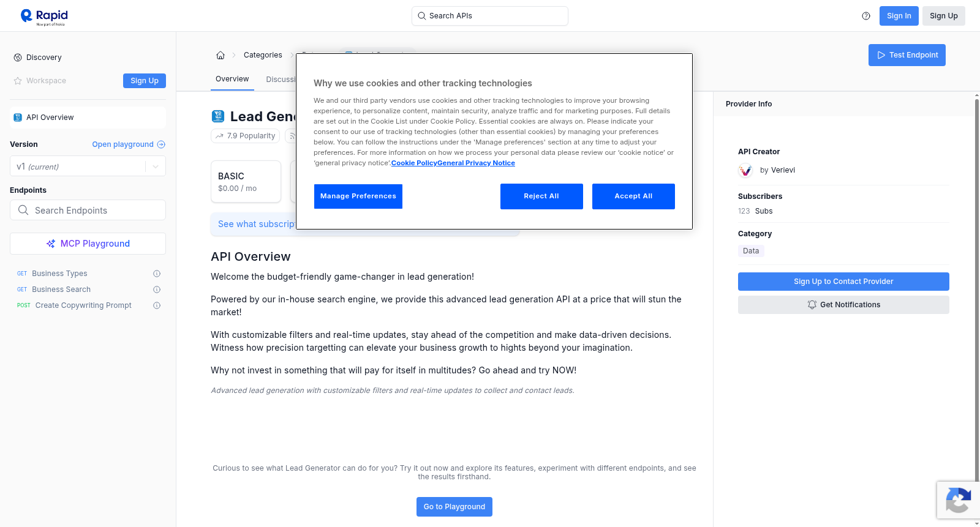
Task: Open the Cookie Policy link
Action: [414, 163]
